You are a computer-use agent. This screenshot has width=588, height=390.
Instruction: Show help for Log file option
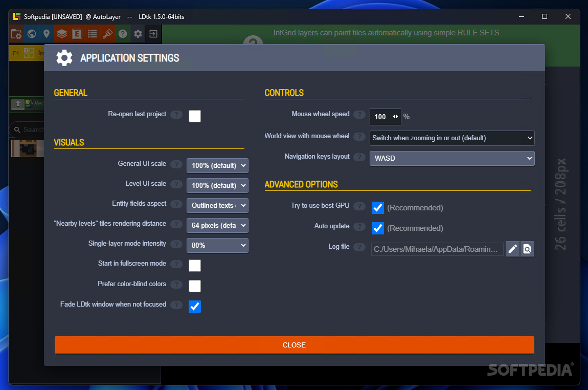pos(359,247)
